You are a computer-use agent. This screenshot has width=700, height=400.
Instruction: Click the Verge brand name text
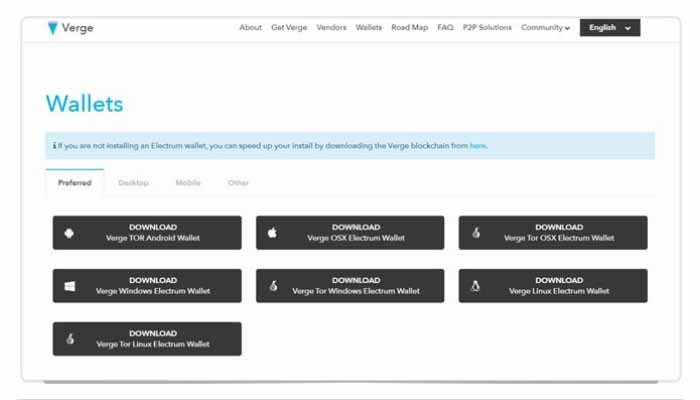[x=78, y=28]
